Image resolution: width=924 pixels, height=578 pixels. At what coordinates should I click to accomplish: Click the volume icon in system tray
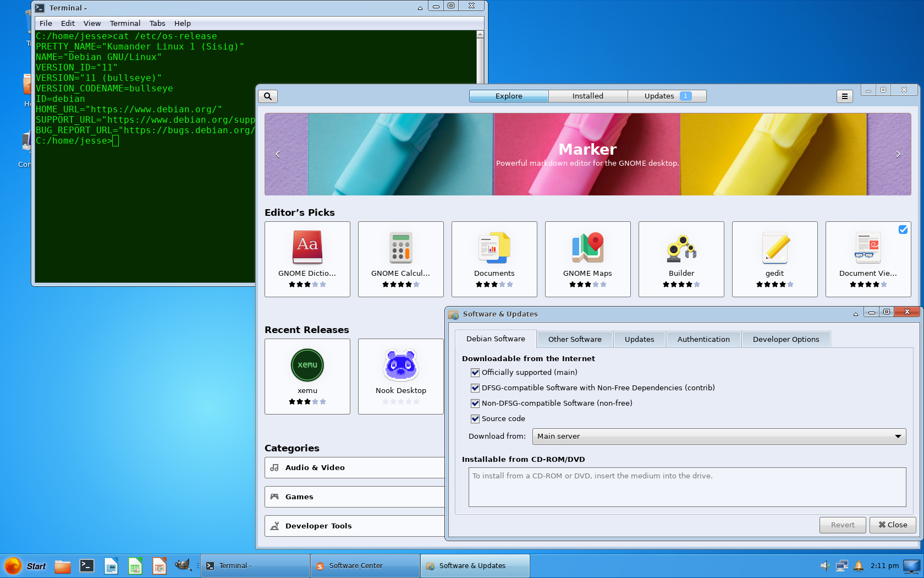pyautogui.click(x=825, y=565)
